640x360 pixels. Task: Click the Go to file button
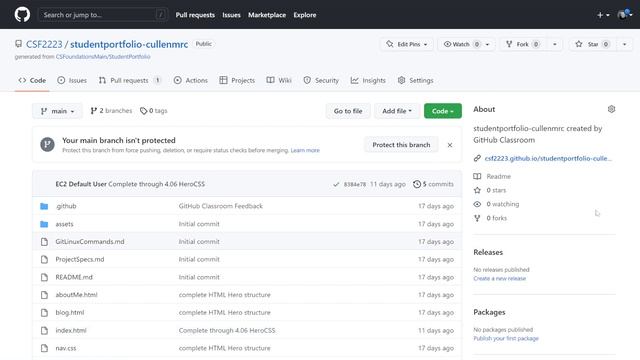tap(348, 111)
